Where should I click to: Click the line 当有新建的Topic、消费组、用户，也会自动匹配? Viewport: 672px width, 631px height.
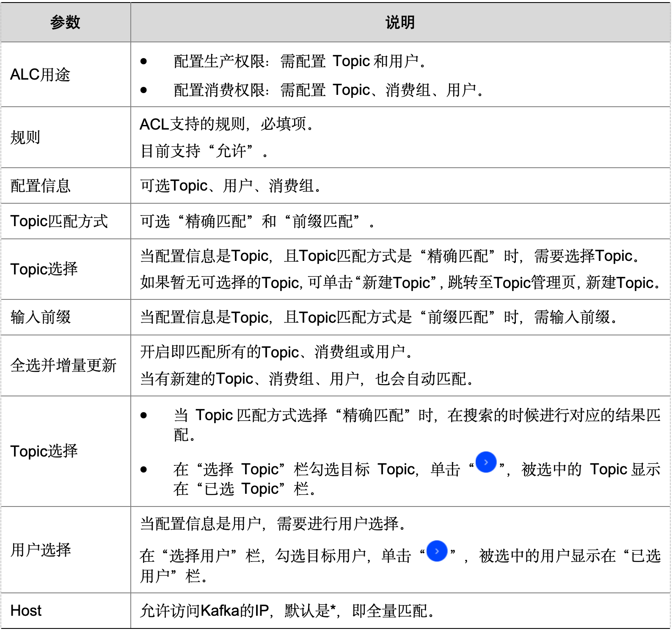click(307, 379)
